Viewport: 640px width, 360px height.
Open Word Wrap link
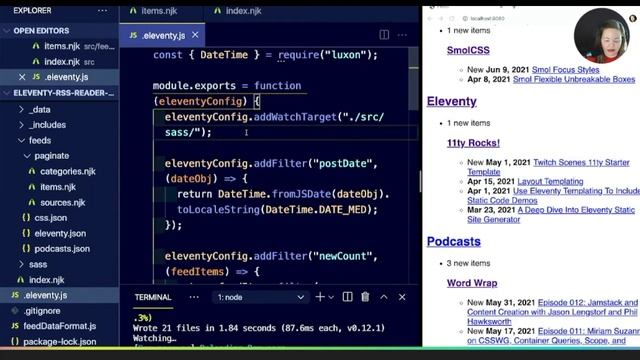tap(472, 283)
